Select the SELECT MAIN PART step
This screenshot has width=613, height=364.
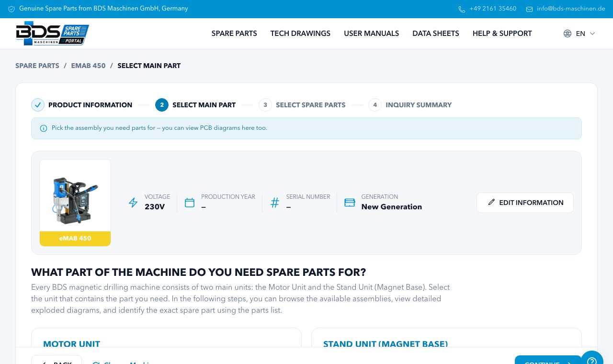tap(204, 105)
